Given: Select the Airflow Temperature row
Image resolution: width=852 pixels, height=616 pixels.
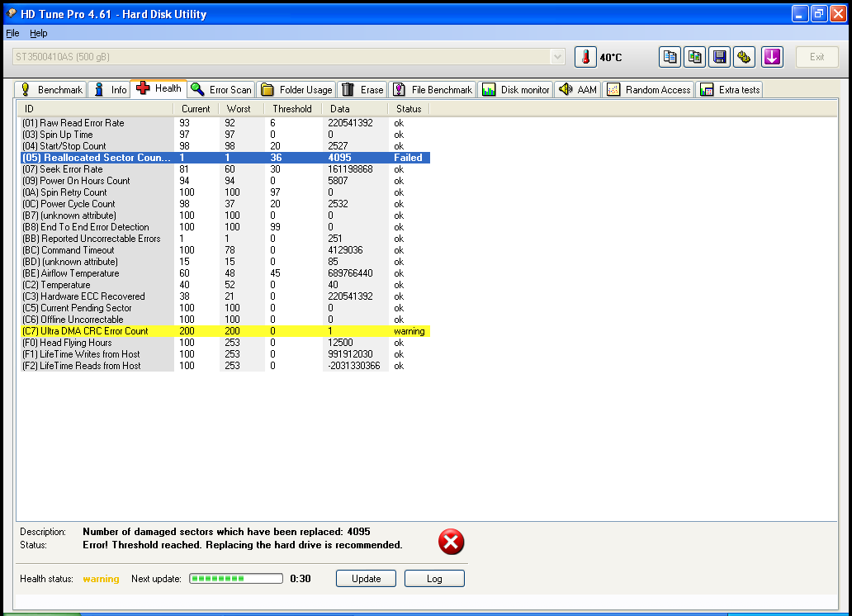Looking at the screenshot, I should (225, 273).
